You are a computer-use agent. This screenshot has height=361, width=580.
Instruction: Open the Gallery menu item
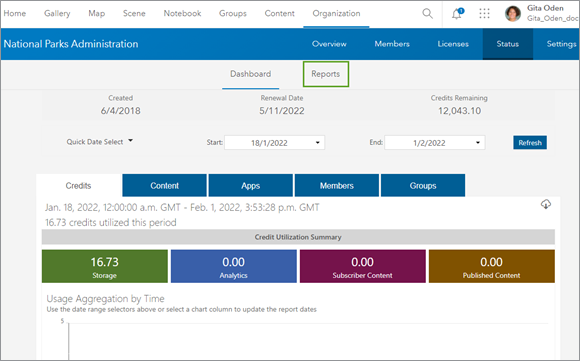click(x=57, y=13)
